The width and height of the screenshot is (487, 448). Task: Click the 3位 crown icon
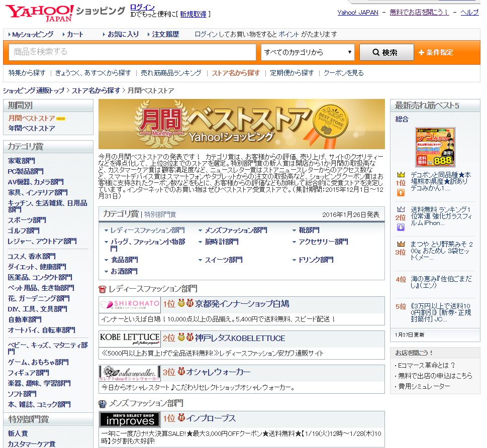tap(401, 244)
